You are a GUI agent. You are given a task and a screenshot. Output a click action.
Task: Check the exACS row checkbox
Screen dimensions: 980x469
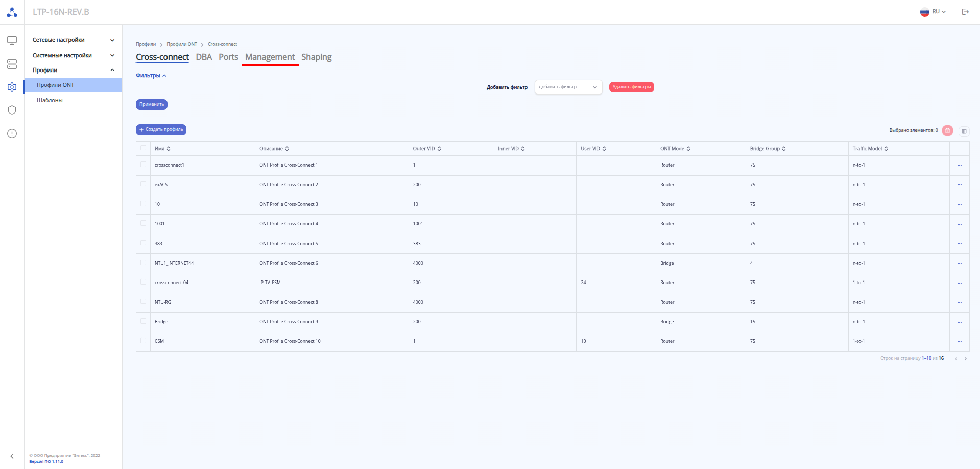click(x=143, y=184)
